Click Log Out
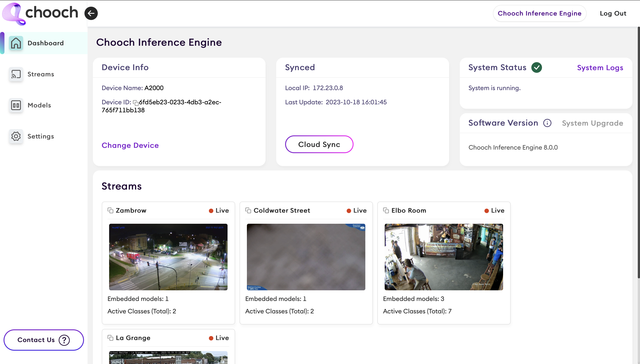The height and width of the screenshot is (364, 640). point(613,14)
